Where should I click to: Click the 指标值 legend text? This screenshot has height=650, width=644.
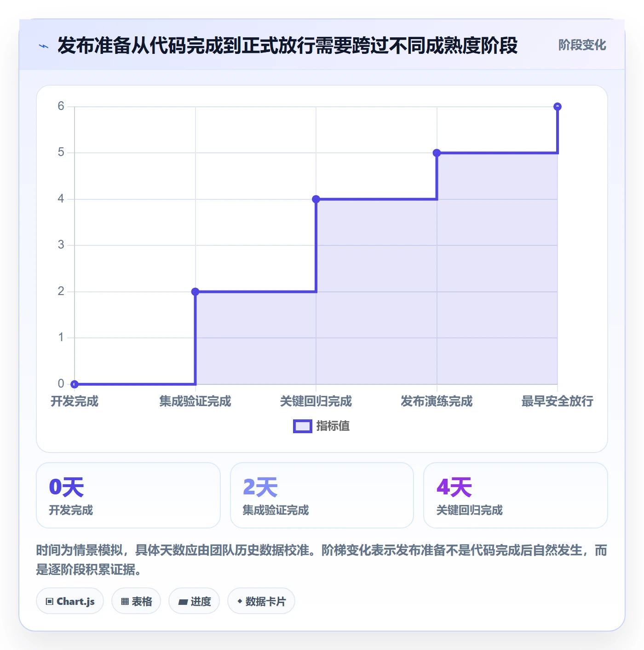point(333,426)
